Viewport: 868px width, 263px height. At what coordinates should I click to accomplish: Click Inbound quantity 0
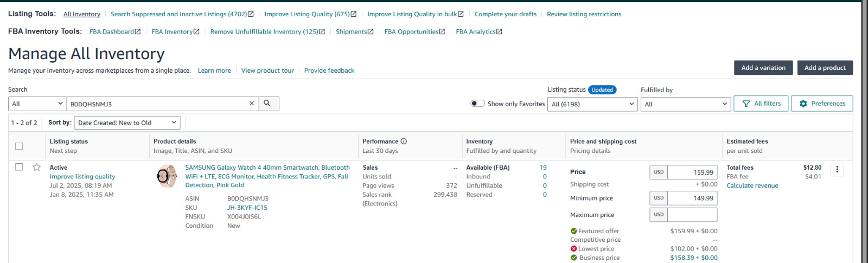tap(545, 177)
